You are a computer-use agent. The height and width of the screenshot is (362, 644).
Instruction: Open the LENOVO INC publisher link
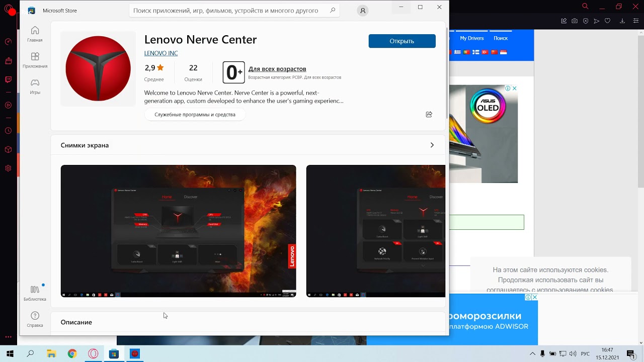pos(161,53)
